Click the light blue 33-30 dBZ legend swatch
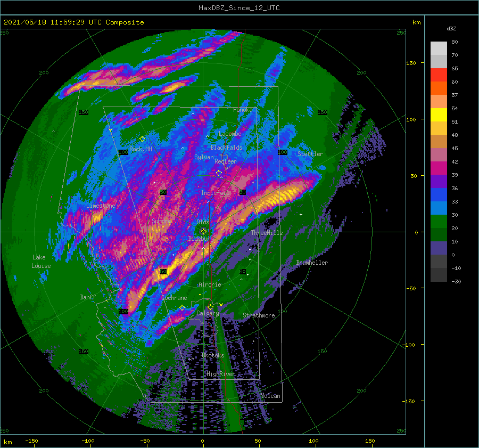Image resolution: width=479 pixels, height=448 pixels. 439,208
